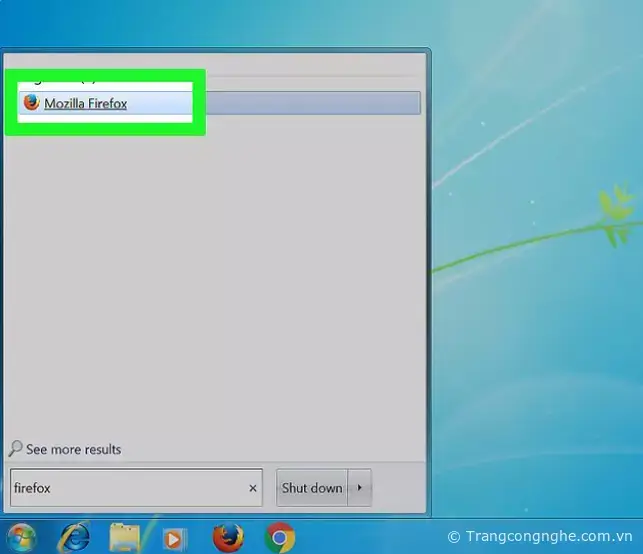Click the Windows Start orb button
The image size is (643, 554).
20,538
